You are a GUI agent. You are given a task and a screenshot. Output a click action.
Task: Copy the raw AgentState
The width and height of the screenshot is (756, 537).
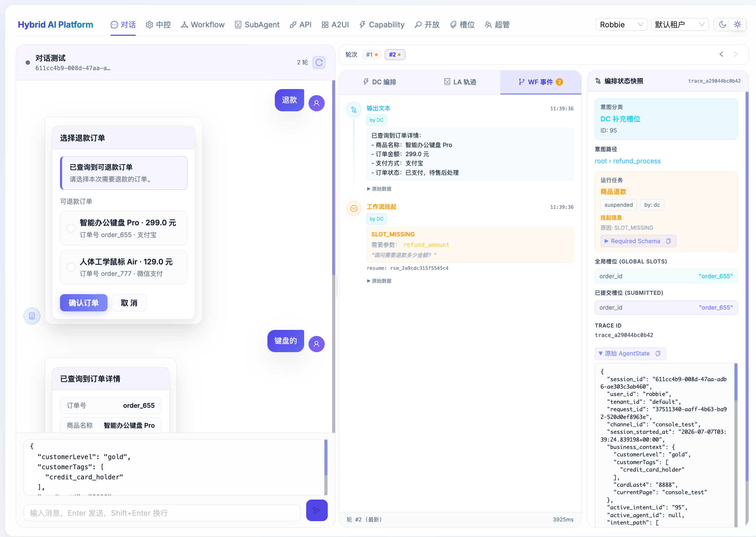(658, 354)
